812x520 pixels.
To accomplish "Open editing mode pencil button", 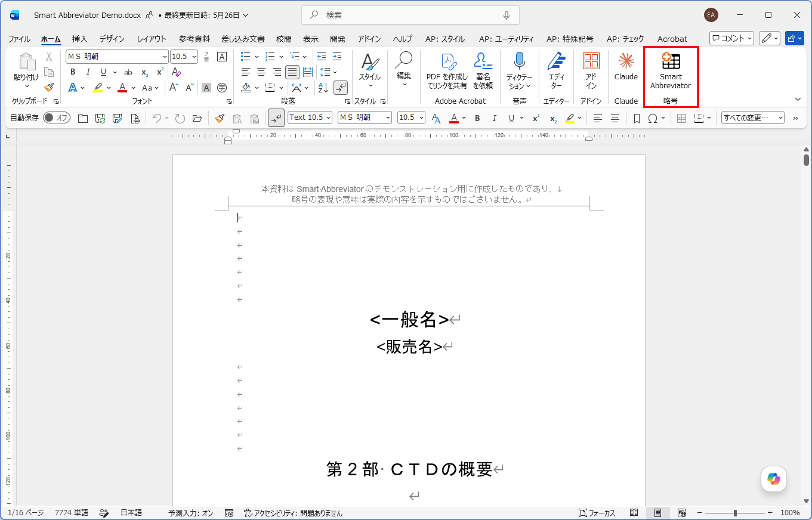I will [769, 38].
